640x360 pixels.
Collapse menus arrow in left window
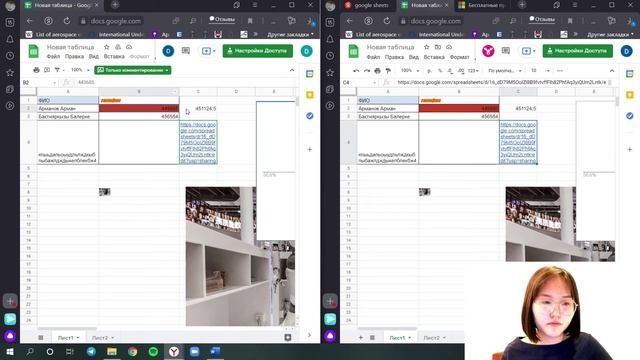[x=292, y=70]
